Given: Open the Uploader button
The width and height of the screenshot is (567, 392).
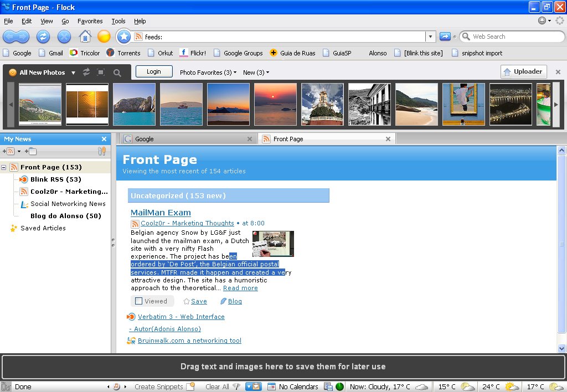Looking at the screenshot, I should [x=524, y=71].
